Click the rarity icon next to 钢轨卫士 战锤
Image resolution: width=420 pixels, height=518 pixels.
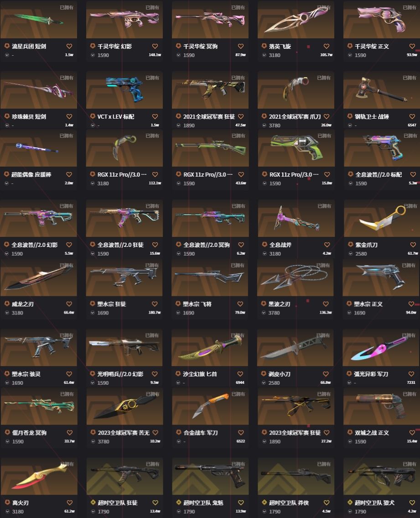pyautogui.click(x=350, y=116)
